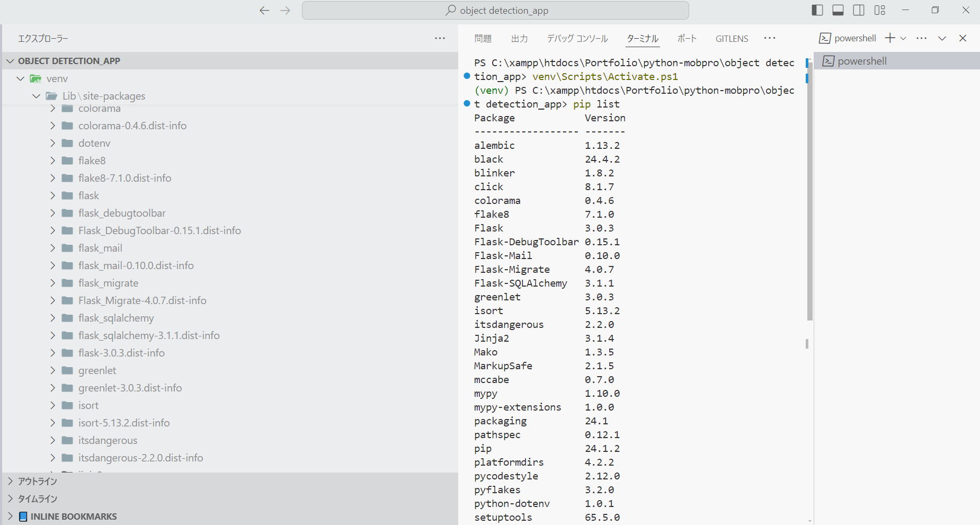The width and height of the screenshot is (980, 525).
Task: Switch to the 問題 panel tab
Action: click(x=483, y=38)
